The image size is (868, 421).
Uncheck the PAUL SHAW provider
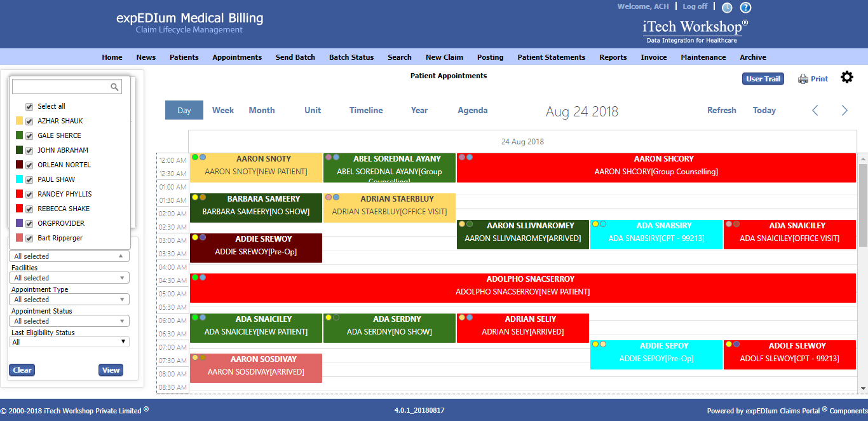pos(29,179)
